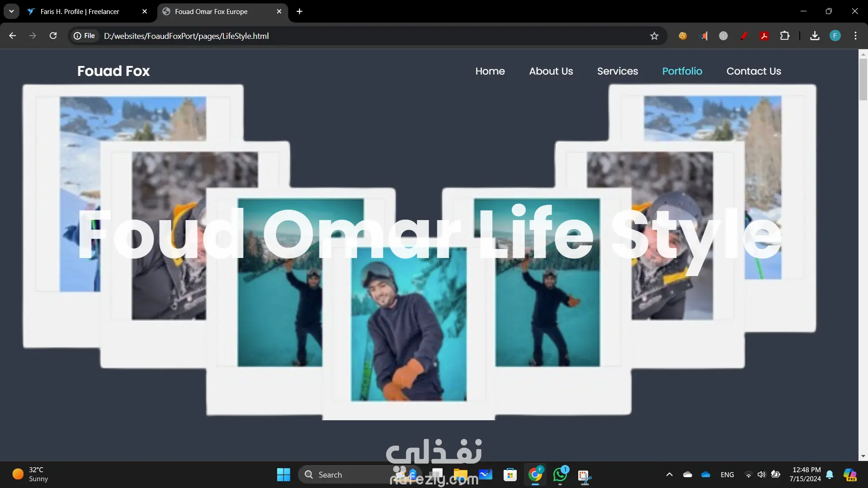Go to the About Us page

[x=551, y=71]
